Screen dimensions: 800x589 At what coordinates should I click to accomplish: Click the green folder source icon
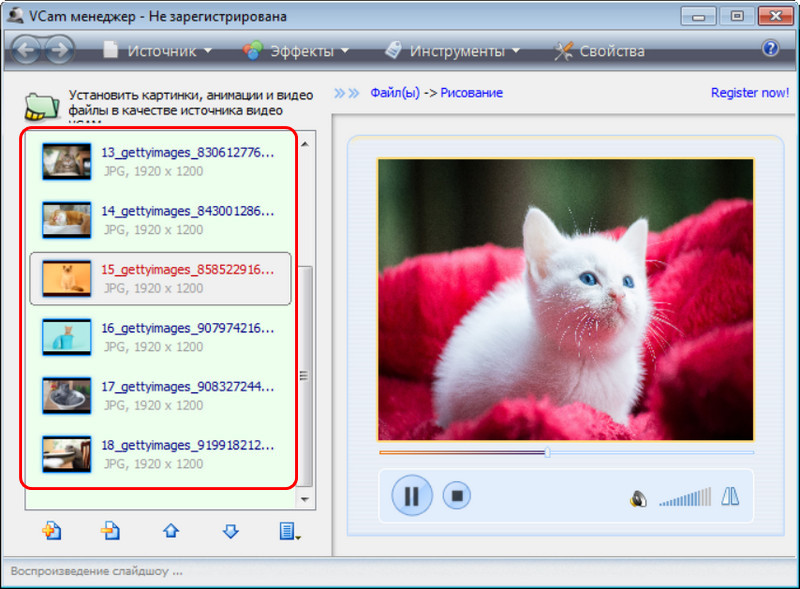click(x=42, y=106)
